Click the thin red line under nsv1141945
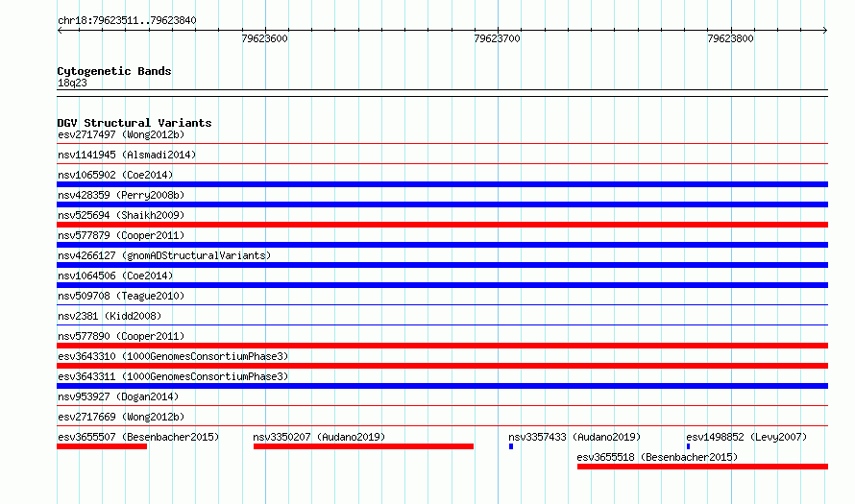Image resolution: width=855 pixels, height=504 pixels. [442, 164]
